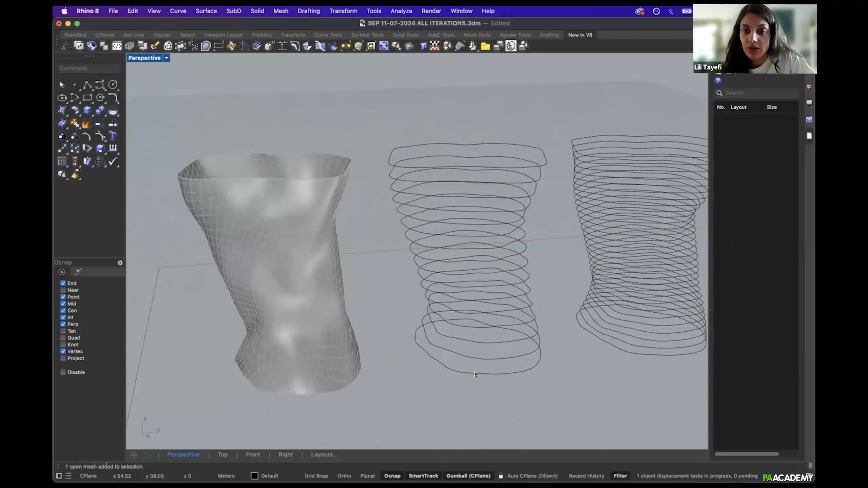868x488 pixels.
Task: Select the Circle tool
Action: (x=113, y=84)
